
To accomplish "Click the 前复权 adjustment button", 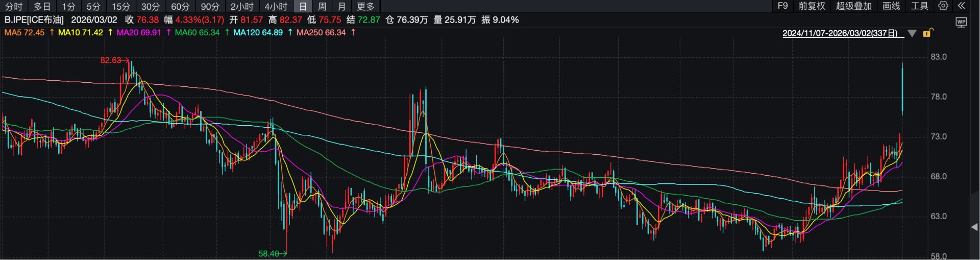I will (x=812, y=6).
